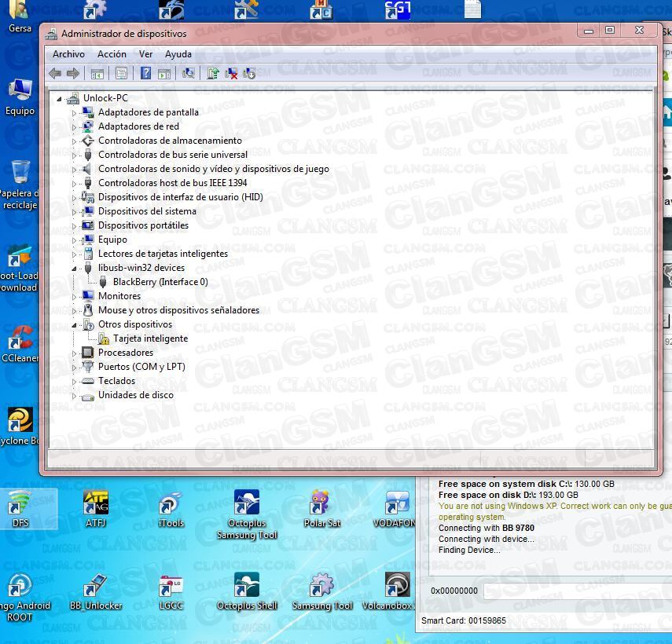Expand Controladoras de bus serie universal
The height and width of the screenshot is (644, 672).
pos(74,156)
